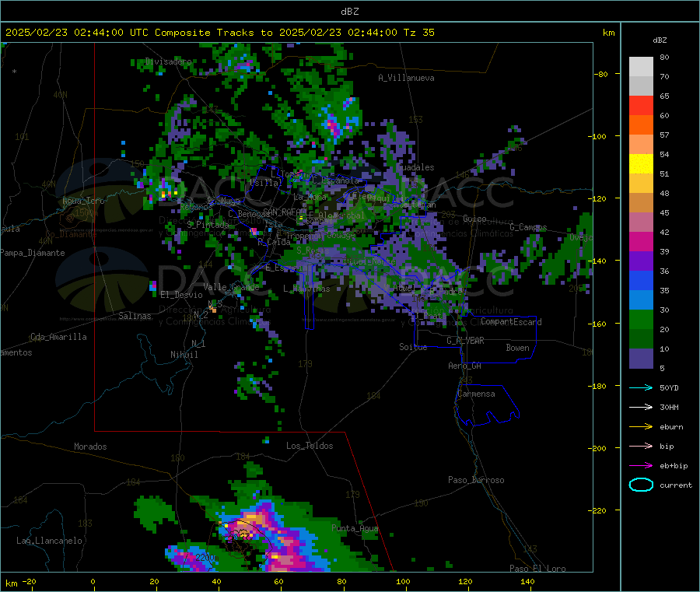Screen dimensions: 700x592
Task: Click the 'Tz 35' threshold text
Action: tap(418, 33)
